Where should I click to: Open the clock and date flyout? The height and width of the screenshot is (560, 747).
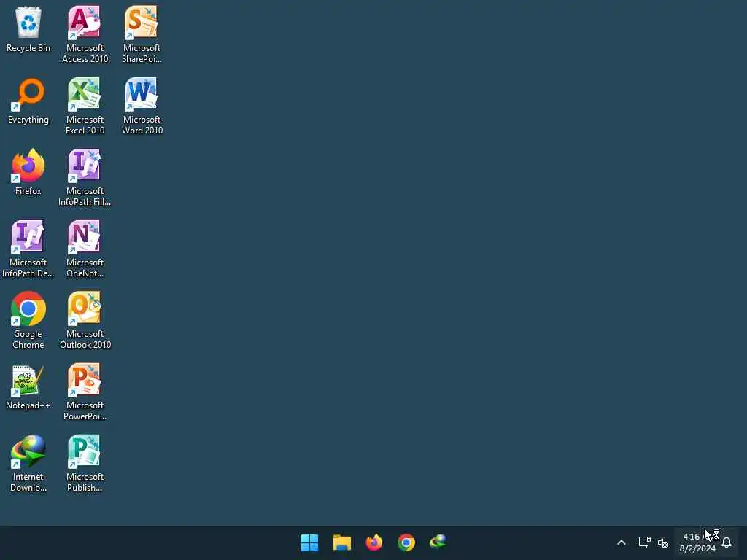click(697, 542)
